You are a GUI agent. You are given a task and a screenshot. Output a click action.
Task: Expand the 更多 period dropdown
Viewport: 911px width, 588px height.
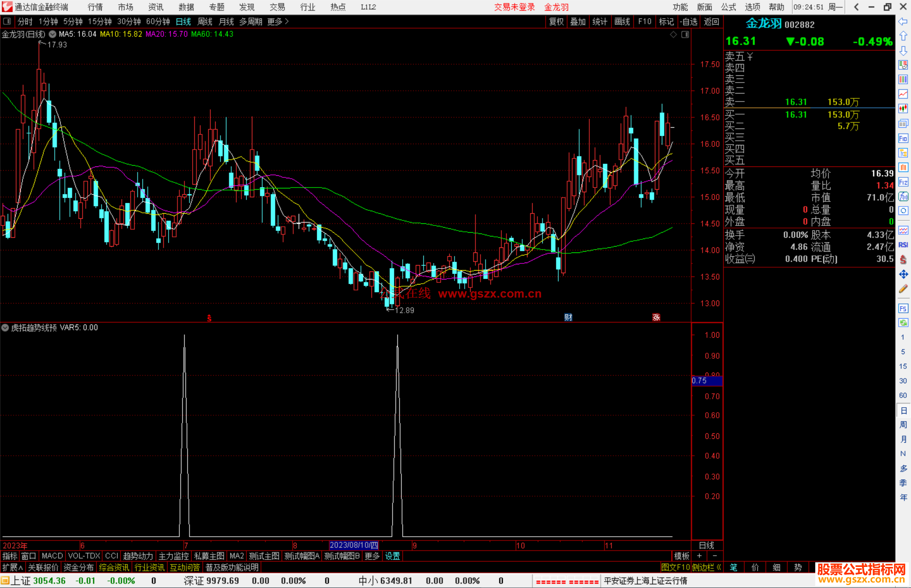pos(278,21)
